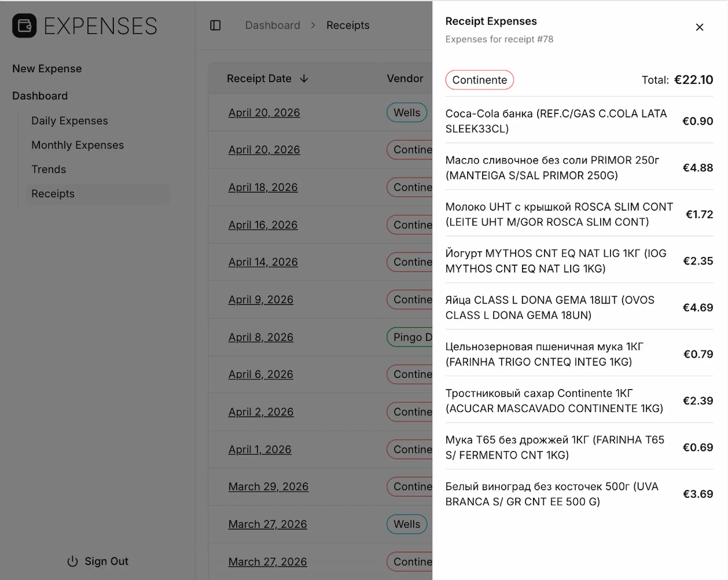Select Receipts in sidebar

(x=98, y=193)
